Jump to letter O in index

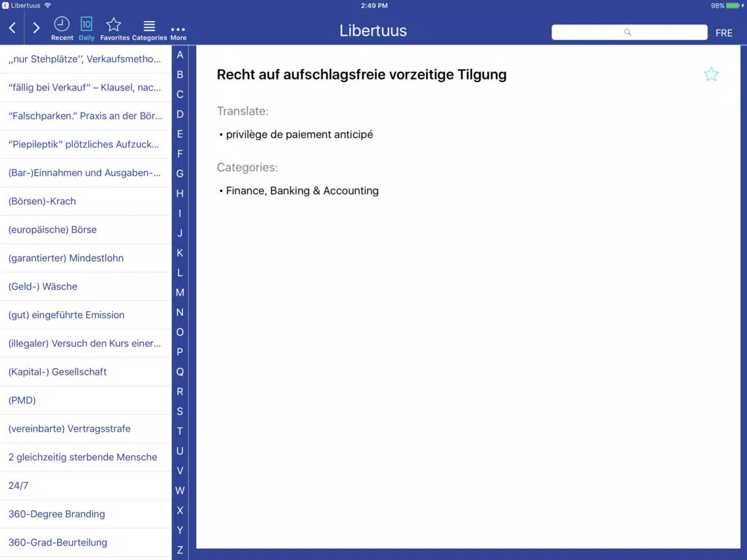click(180, 332)
